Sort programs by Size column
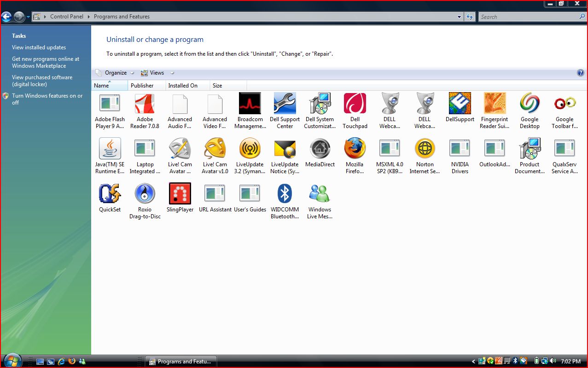 tap(228, 85)
